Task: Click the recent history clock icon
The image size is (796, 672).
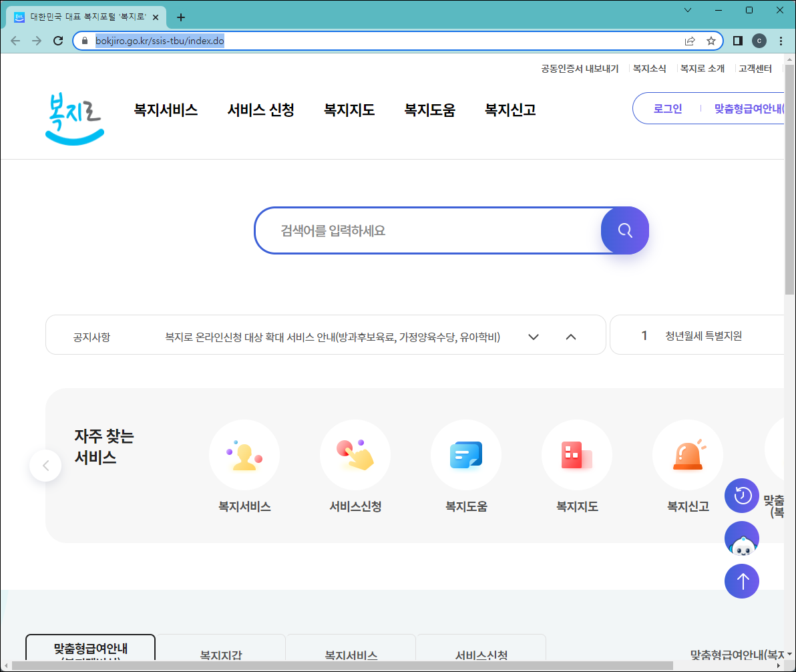Action: coord(741,495)
